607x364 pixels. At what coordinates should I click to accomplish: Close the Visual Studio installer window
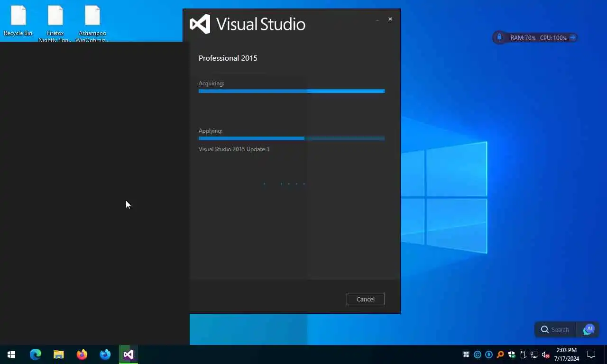390,19
